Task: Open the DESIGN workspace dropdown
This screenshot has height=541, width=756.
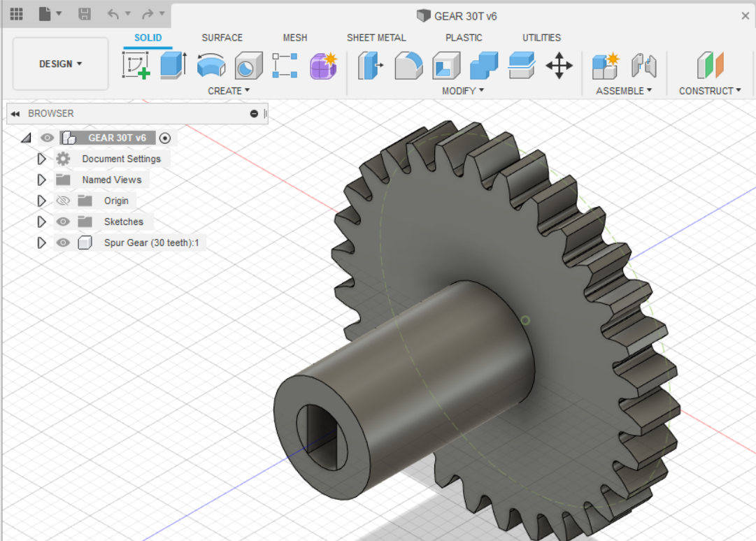Action: pos(60,64)
